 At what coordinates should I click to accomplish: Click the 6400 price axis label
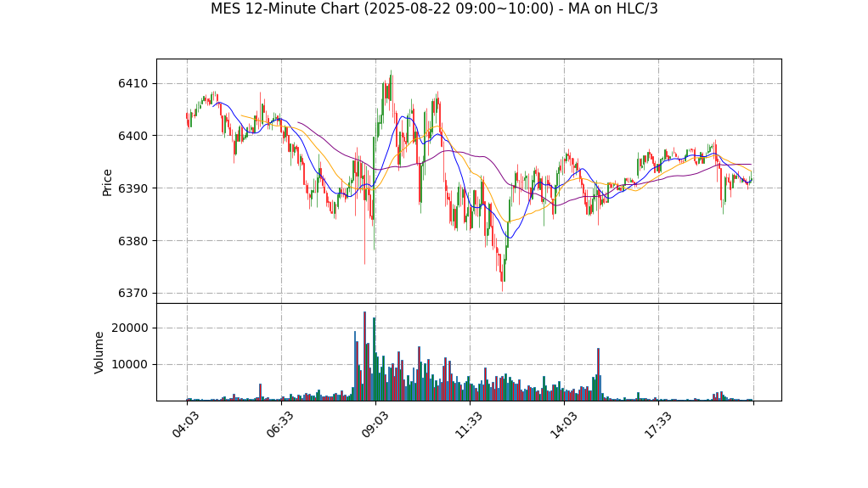coord(132,136)
